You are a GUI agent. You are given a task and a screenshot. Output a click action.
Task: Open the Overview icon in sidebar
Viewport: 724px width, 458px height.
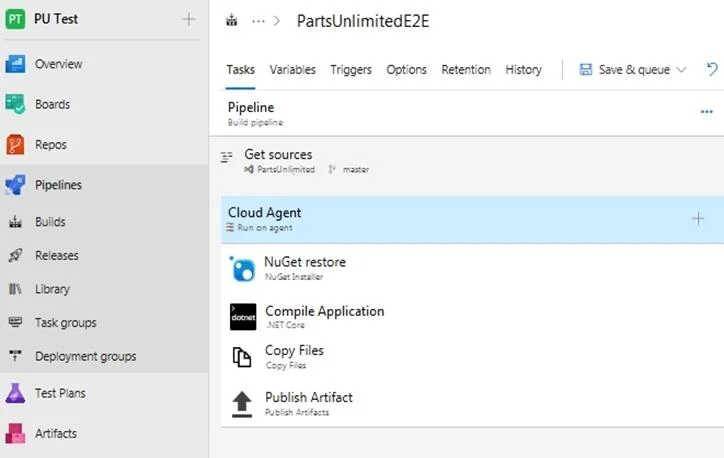click(x=15, y=64)
